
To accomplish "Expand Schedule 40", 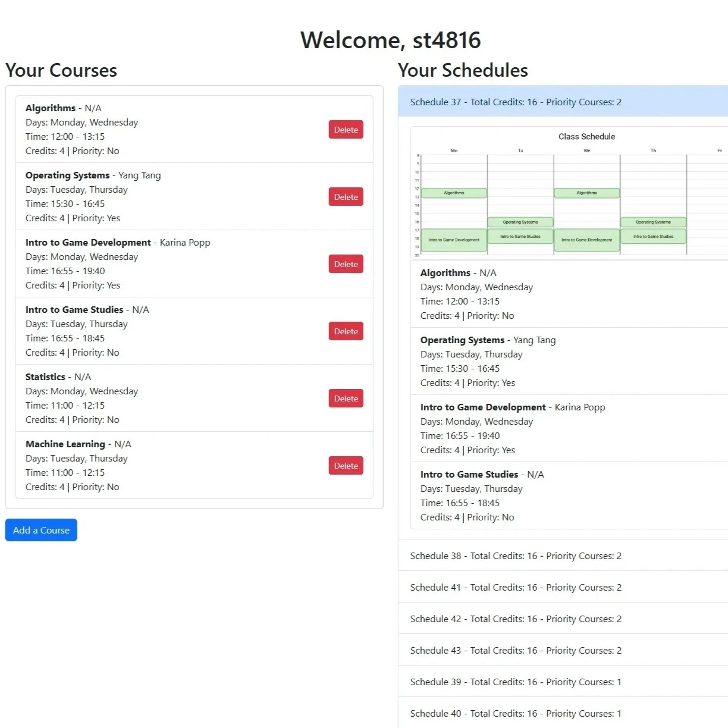I will pyautogui.click(x=516, y=714).
